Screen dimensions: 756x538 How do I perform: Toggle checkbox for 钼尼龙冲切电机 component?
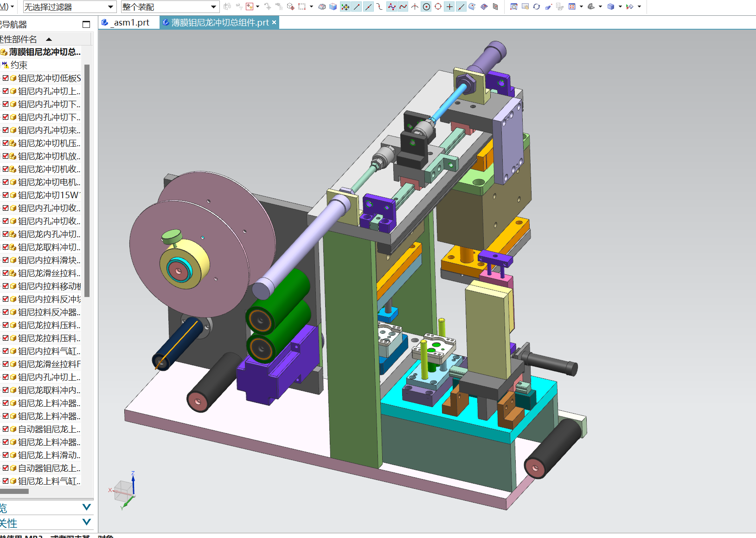[6, 182]
